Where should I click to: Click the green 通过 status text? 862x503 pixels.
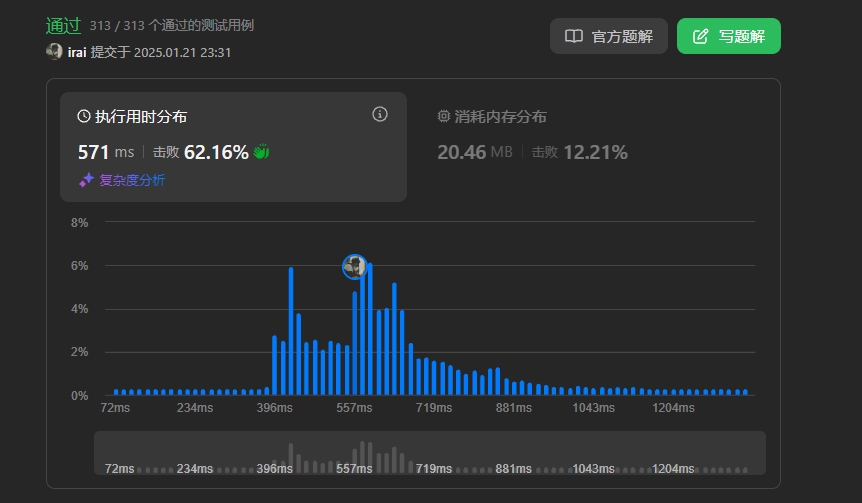[63, 26]
